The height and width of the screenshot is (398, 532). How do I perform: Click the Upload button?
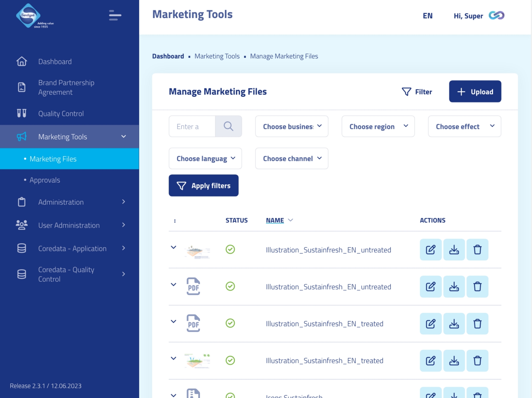pyautogui.click(x=475, y=92)
